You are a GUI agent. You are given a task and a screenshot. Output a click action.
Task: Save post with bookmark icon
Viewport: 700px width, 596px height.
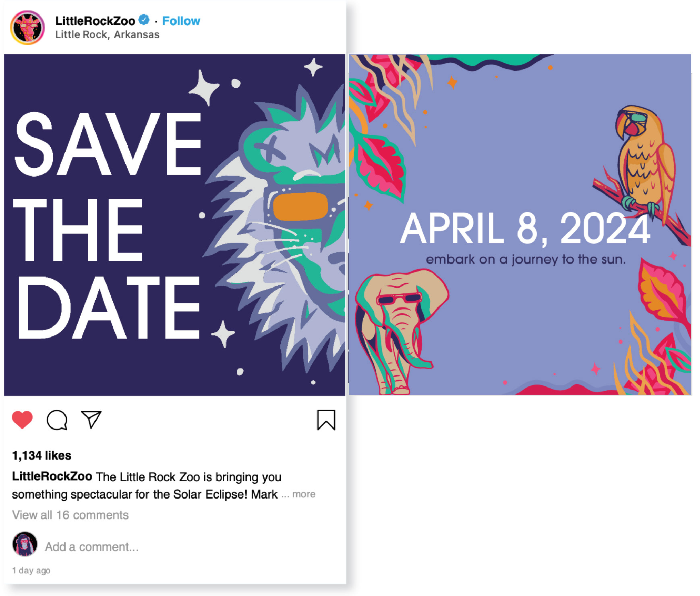click(x=326, y=420)
